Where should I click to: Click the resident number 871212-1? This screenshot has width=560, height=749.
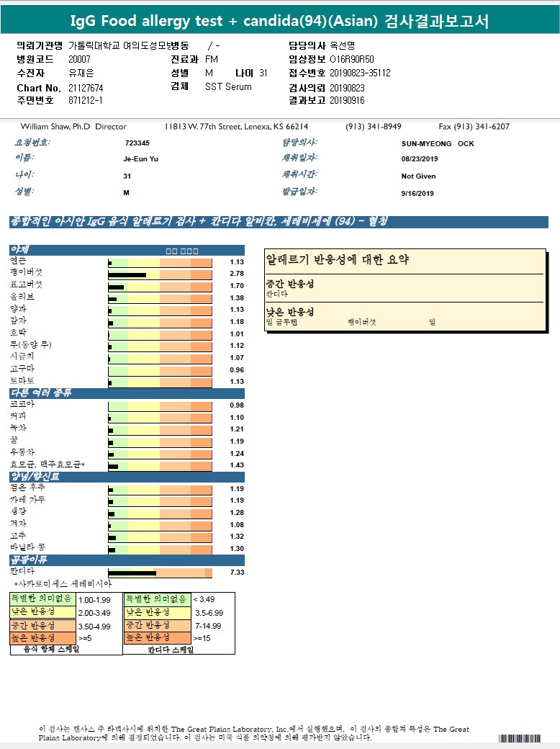(x=86, y=100)
